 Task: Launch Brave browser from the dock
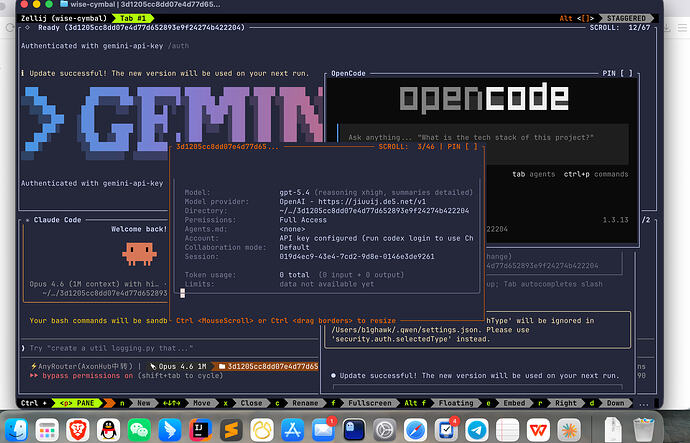coord(78,429)
